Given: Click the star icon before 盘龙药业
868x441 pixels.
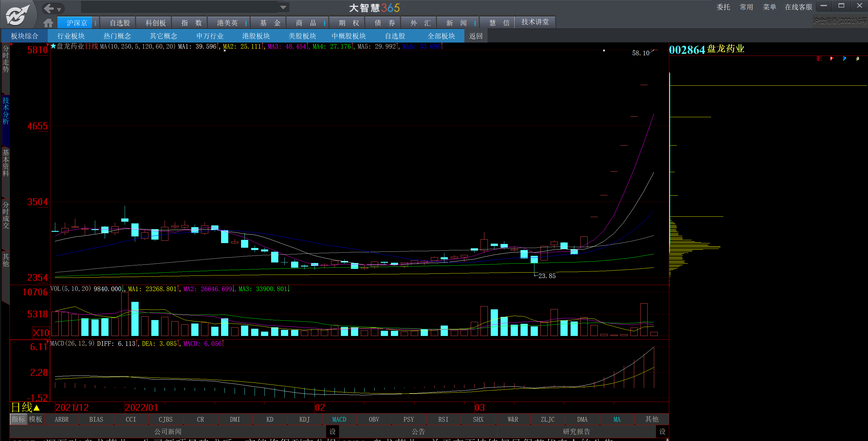Looking at the screenshot, I should 53,46.
